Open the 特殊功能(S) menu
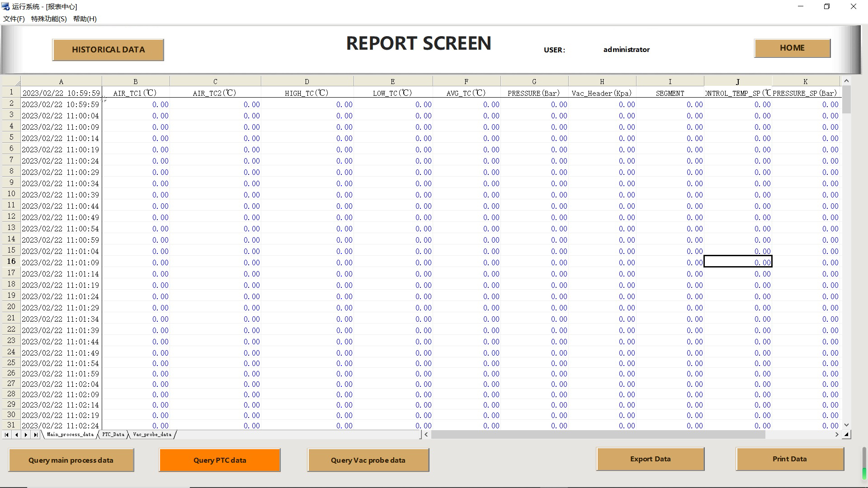The image size is (868, 488). [49, 19]
